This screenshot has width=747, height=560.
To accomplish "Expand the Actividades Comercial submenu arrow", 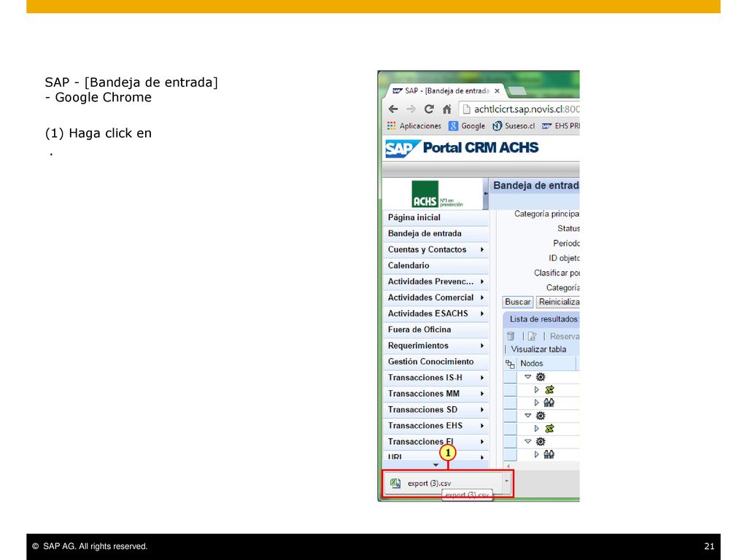I will click(x=482, y=297).
